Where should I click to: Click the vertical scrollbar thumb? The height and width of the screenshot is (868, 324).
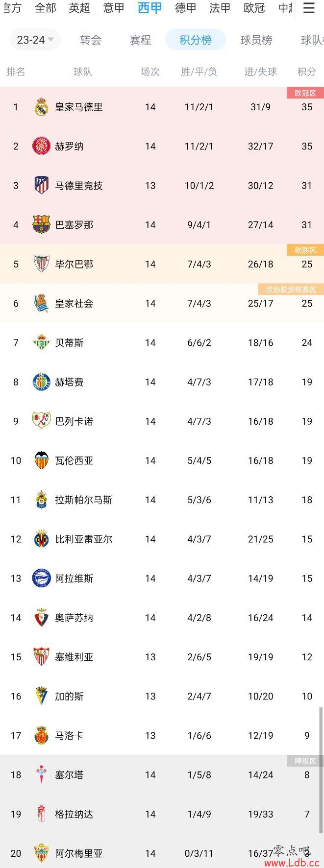[321, 770]
